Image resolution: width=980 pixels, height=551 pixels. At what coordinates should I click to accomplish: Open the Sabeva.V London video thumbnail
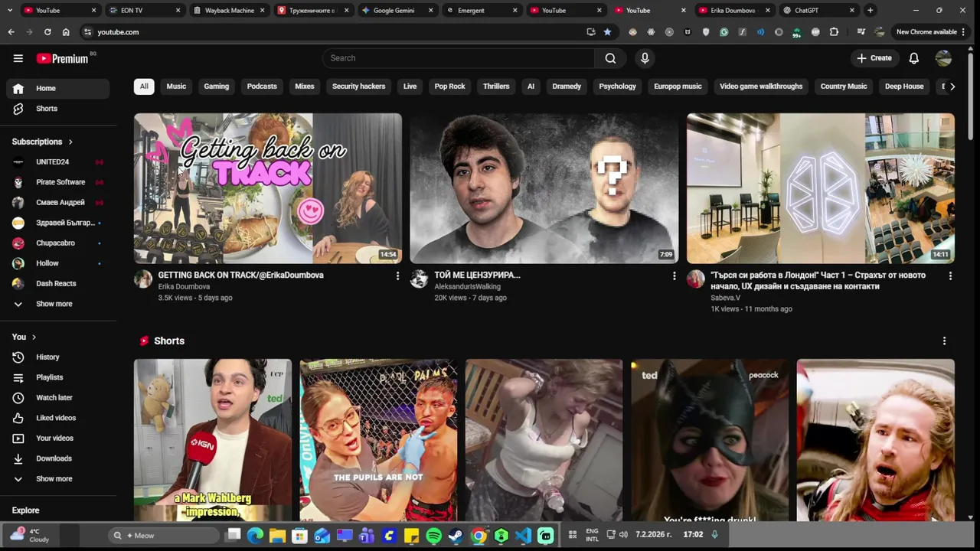tap(821, 188)
